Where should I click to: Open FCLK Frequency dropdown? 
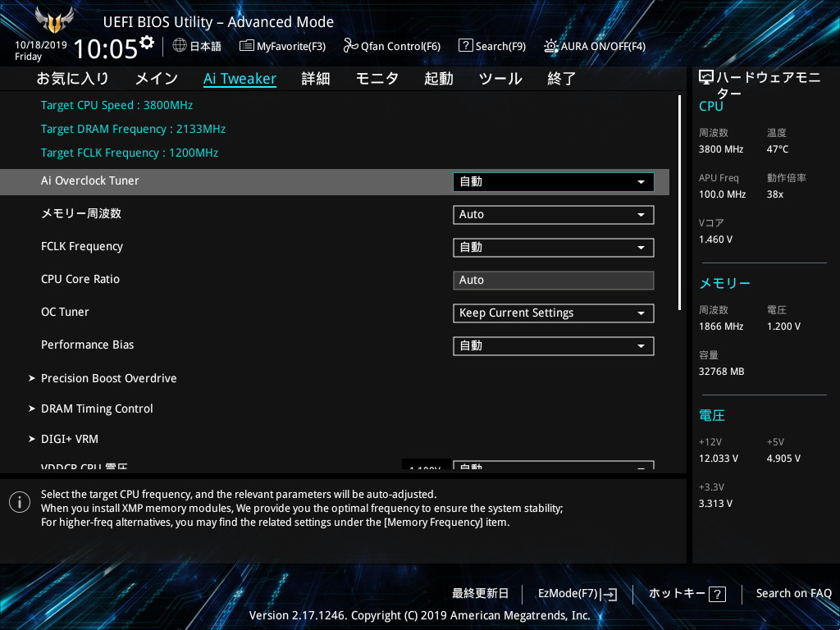[x=554, y=248]
